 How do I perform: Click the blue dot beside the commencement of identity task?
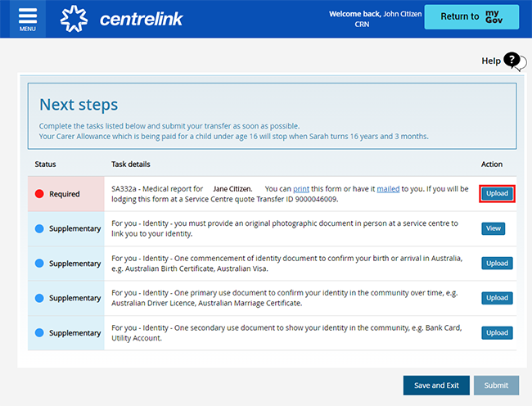(x=39, y=264)
